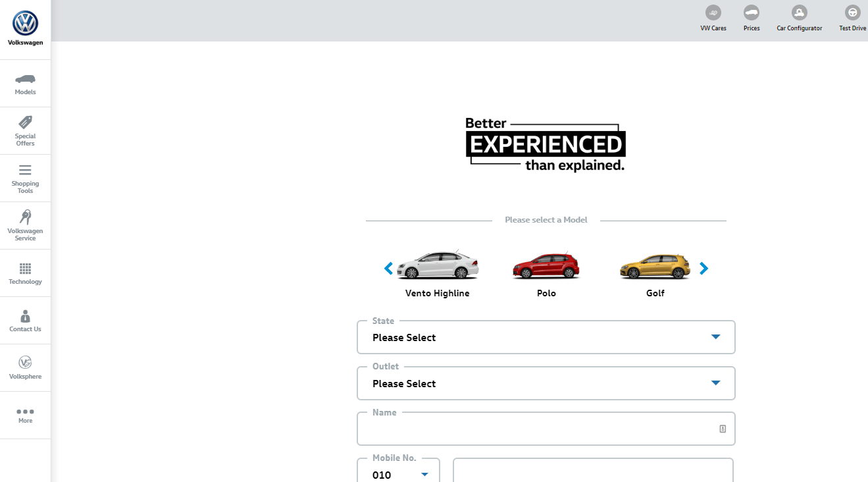This screenshot has width=868, height=482.
Task: Open the Outlet dropdown
Action: (546, 383)
